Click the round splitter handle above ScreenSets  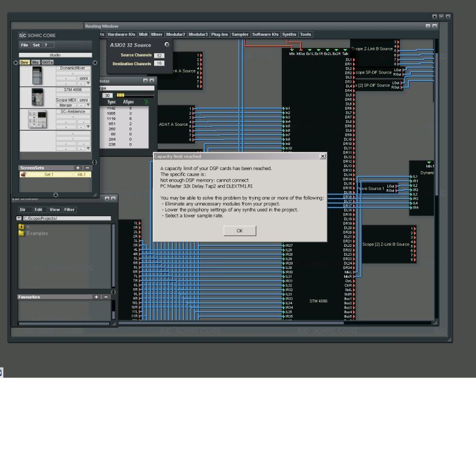(94, 162)
